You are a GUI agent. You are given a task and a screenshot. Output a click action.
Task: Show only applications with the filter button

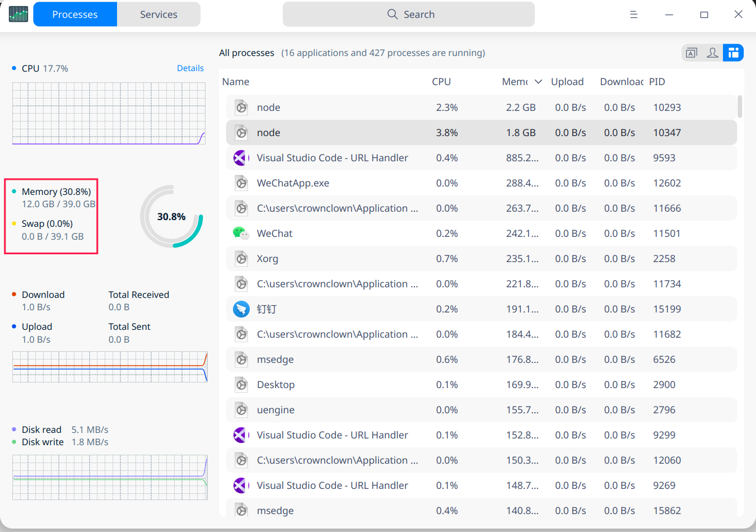(x=692, y=53)
